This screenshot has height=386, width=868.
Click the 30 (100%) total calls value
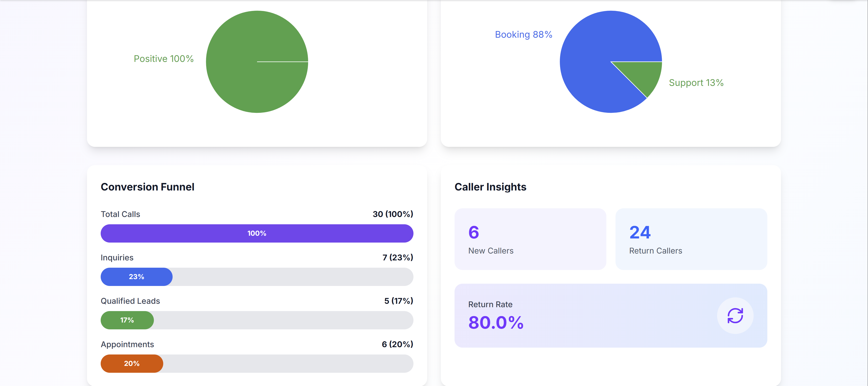[x=392, y=214]
